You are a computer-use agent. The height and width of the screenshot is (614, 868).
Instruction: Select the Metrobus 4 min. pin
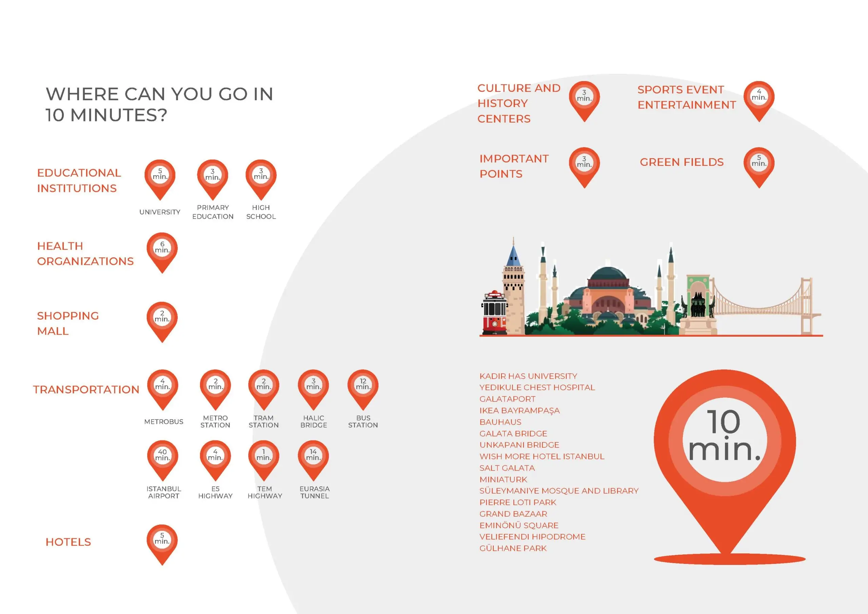coord(162,390)
